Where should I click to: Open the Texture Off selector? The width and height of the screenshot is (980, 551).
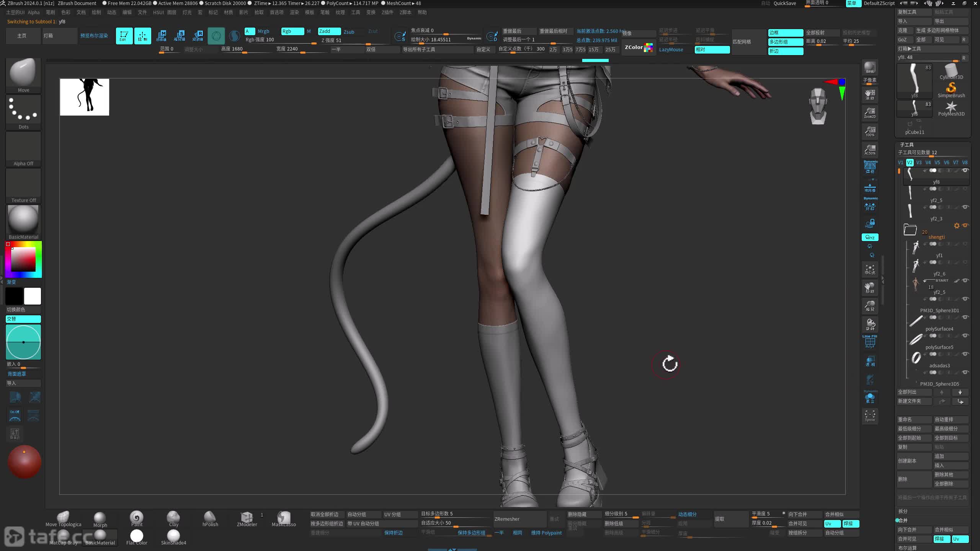click(x=23, y=186)
